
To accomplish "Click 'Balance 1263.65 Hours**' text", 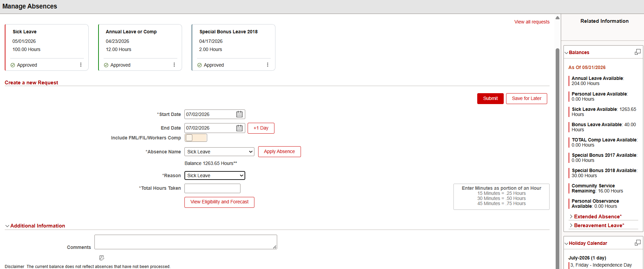I will click(x=211, y=163).
